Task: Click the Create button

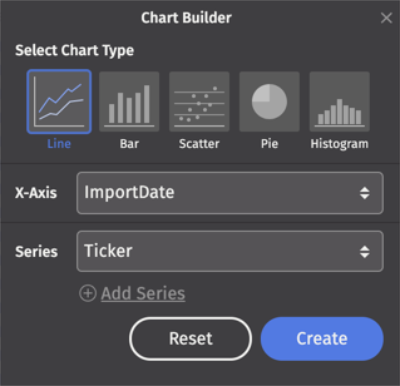Action: [x=322, y=339]
